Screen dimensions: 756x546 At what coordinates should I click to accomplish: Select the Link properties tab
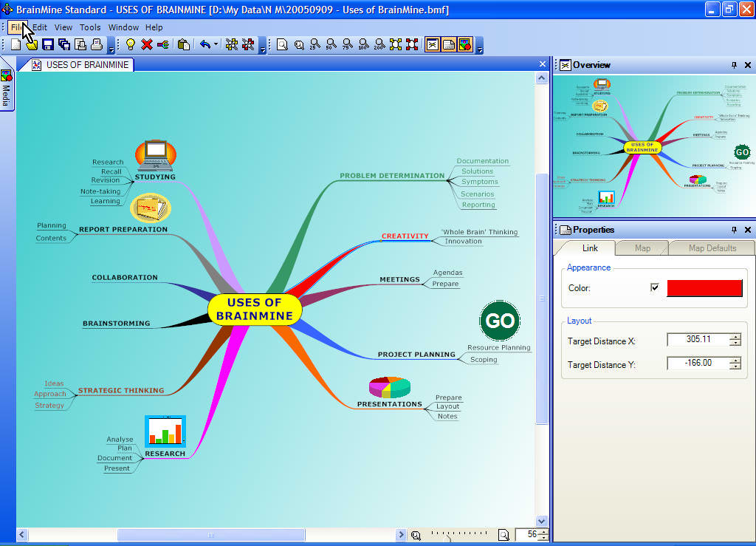(x=590, y=248)
